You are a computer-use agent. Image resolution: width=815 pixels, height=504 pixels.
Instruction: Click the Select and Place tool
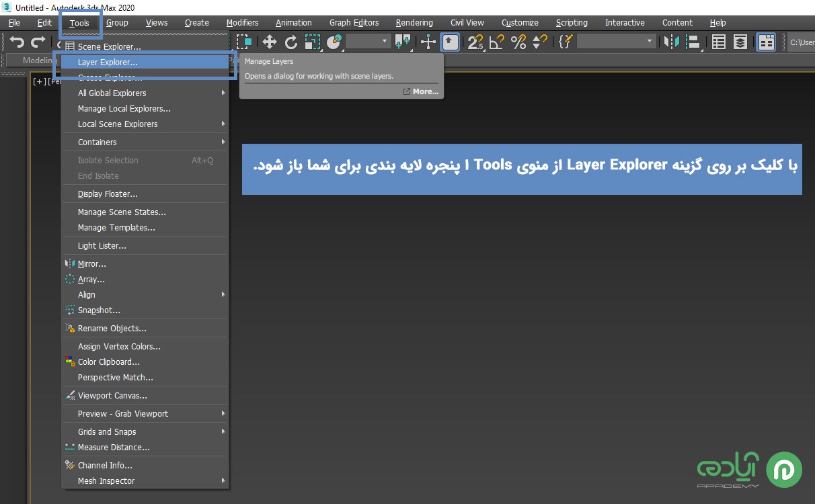pos(334,42)
